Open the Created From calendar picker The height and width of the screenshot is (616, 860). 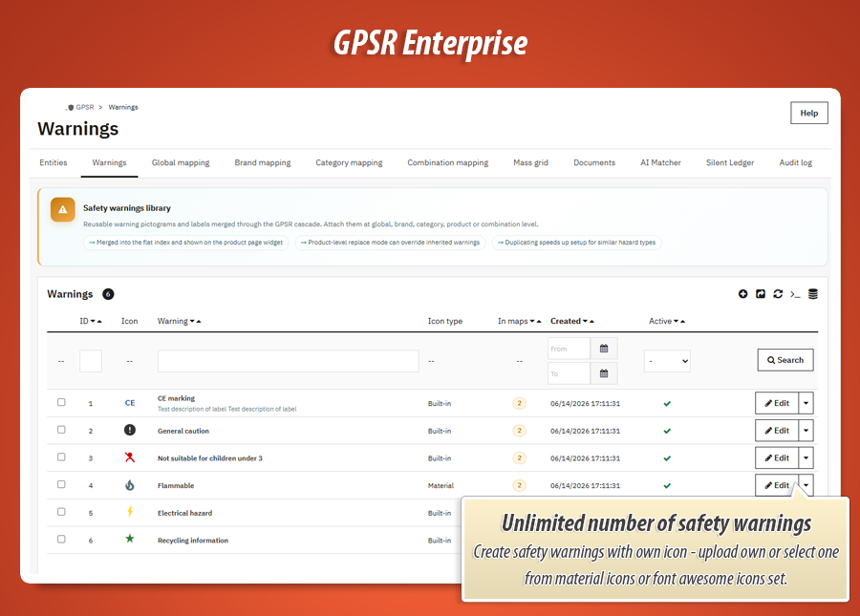[604, 349]
